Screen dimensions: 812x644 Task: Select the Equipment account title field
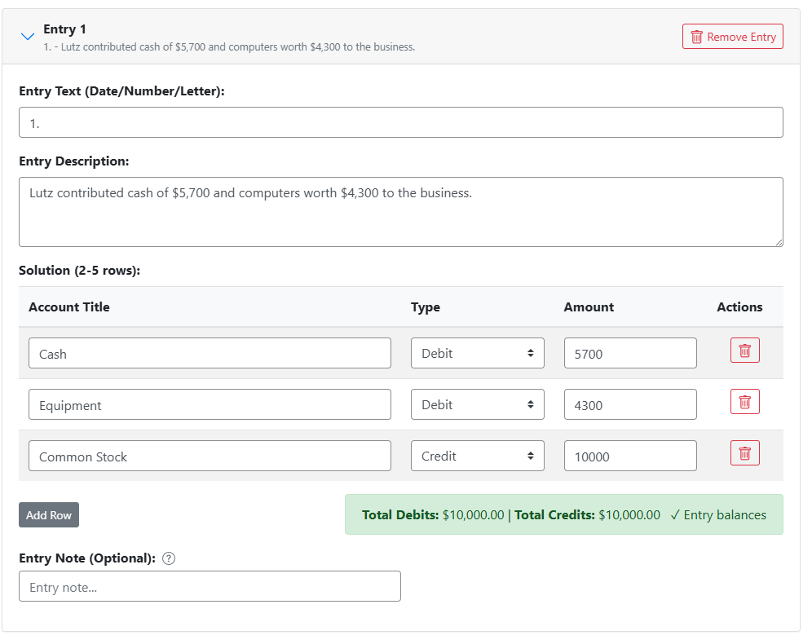210,404
